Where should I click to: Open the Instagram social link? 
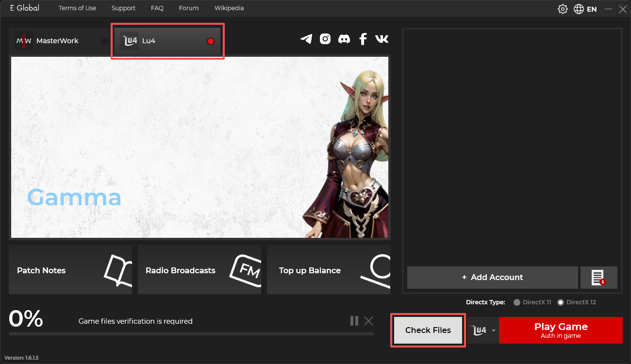325,39
